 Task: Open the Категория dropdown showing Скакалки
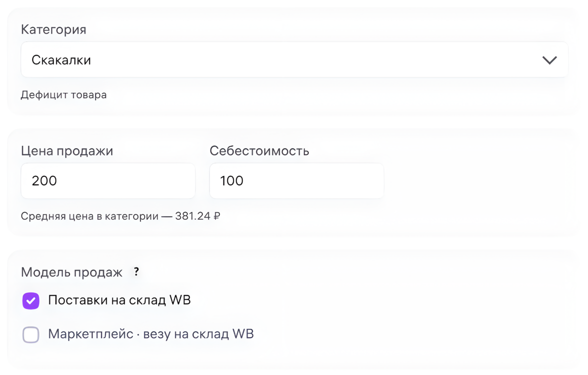point(294,60)
